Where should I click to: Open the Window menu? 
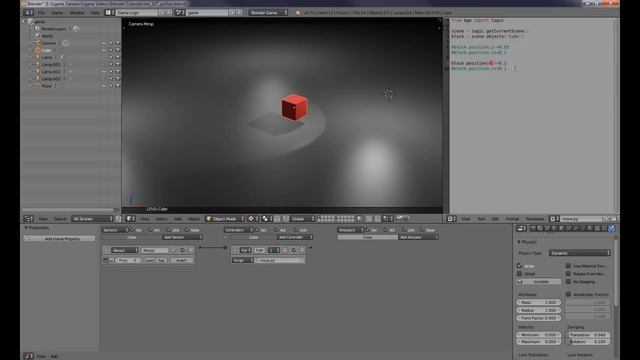pos(77,13)
